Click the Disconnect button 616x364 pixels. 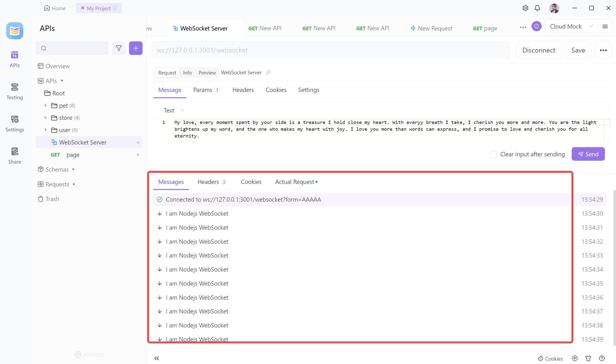pos(539,50)
